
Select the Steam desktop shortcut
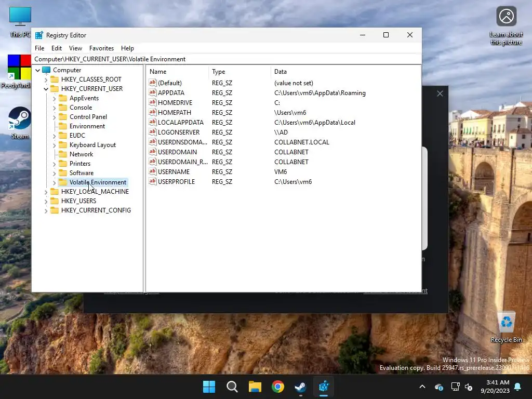point(20,123)
